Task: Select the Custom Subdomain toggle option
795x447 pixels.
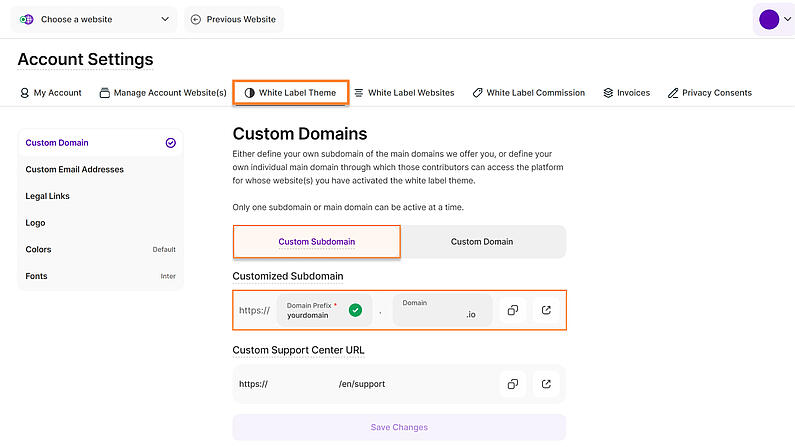Action: click(316, 242)
